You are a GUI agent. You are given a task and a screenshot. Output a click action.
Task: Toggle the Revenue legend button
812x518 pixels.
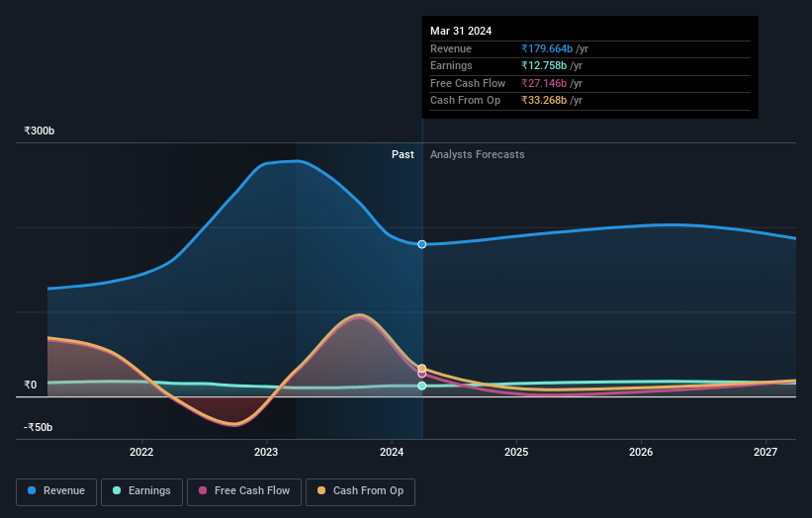tap(56, 491)
